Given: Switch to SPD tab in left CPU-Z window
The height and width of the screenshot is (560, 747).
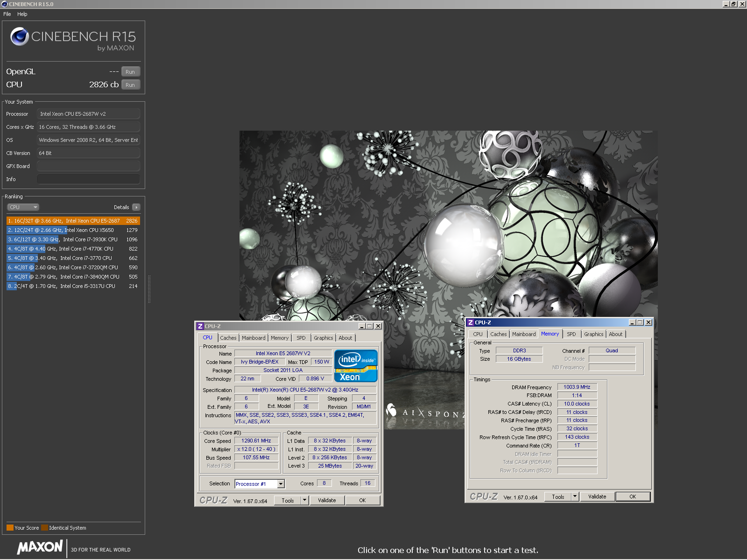Looking at the screenshot, I should tap(301, 338).
